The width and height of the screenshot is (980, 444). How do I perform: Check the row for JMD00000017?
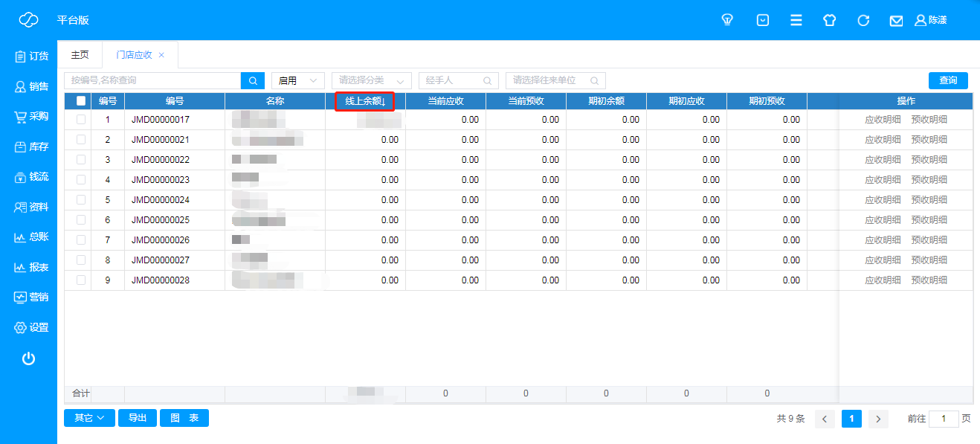coord(81,120)
